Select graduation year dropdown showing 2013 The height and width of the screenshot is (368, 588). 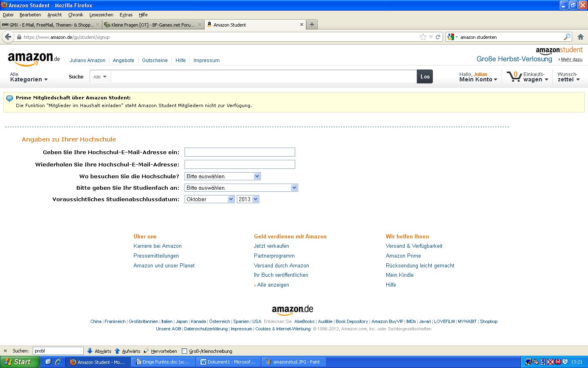(248, 199)
